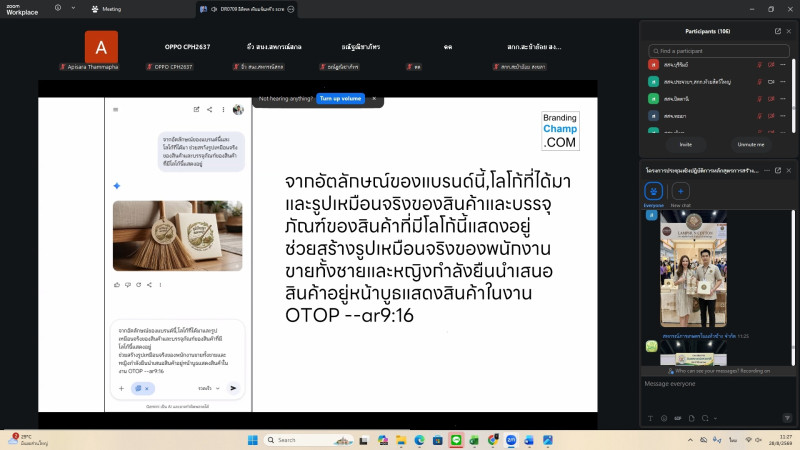
Task: Start a New chat
Action: (x=681, y=191)
